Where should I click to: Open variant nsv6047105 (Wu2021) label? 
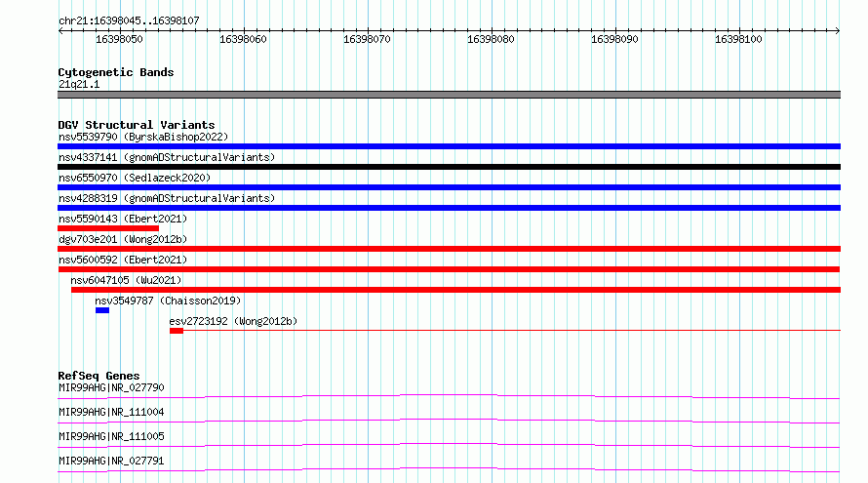pos(126,280)
